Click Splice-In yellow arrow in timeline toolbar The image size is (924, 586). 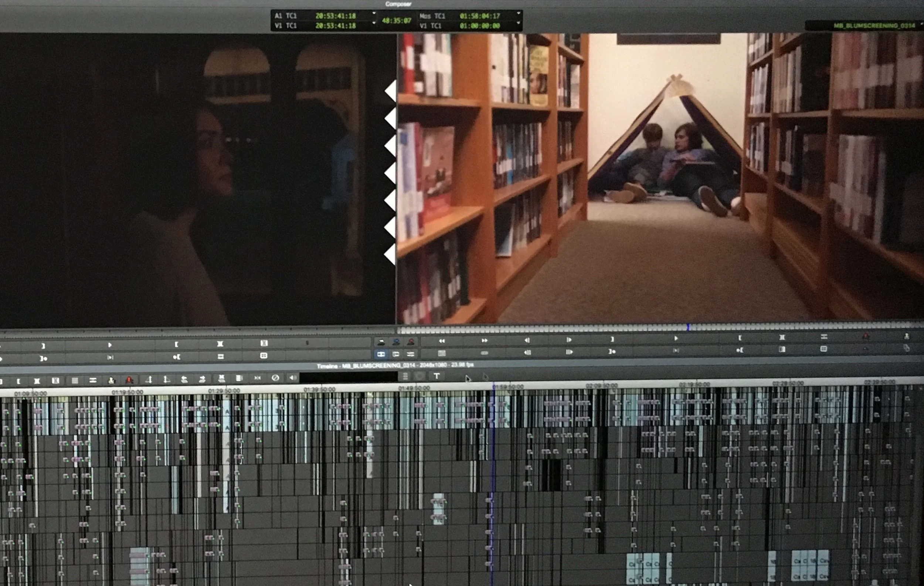click(x=111, y=380)
